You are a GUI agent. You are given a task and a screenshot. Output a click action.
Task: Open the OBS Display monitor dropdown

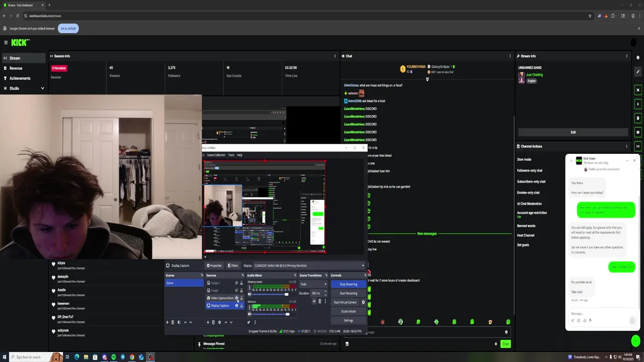tap(310, 265)
